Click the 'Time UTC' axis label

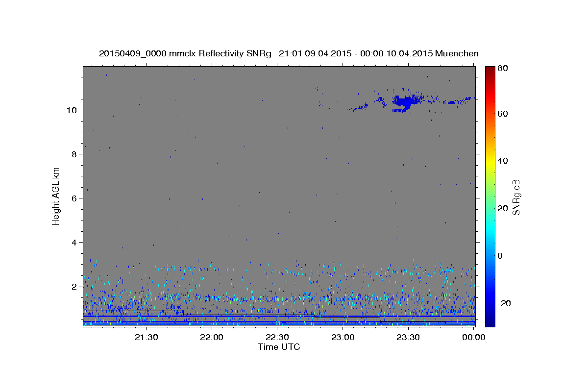(x=279, y=347)
